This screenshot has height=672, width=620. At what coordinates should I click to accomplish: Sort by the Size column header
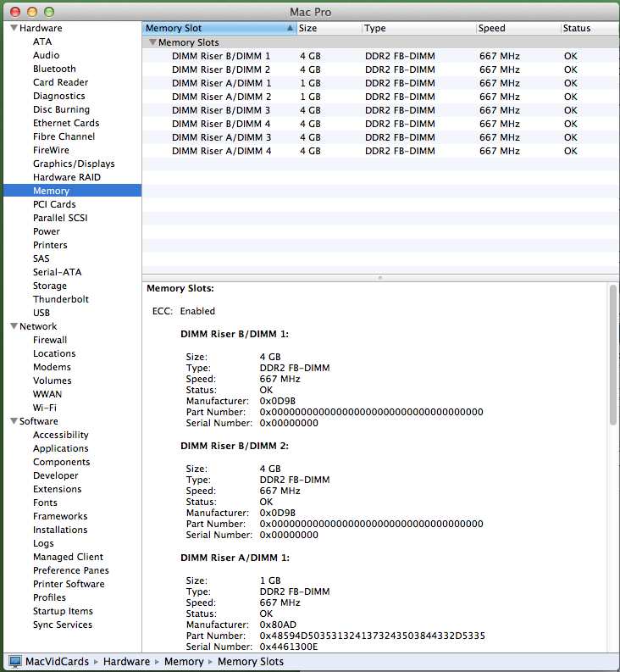click(329, 28)
